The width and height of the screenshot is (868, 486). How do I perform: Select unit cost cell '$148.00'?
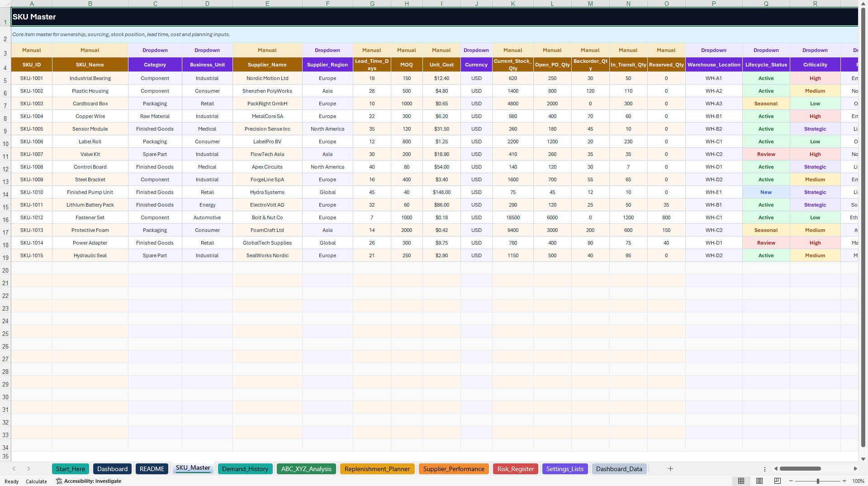(441, 192)
